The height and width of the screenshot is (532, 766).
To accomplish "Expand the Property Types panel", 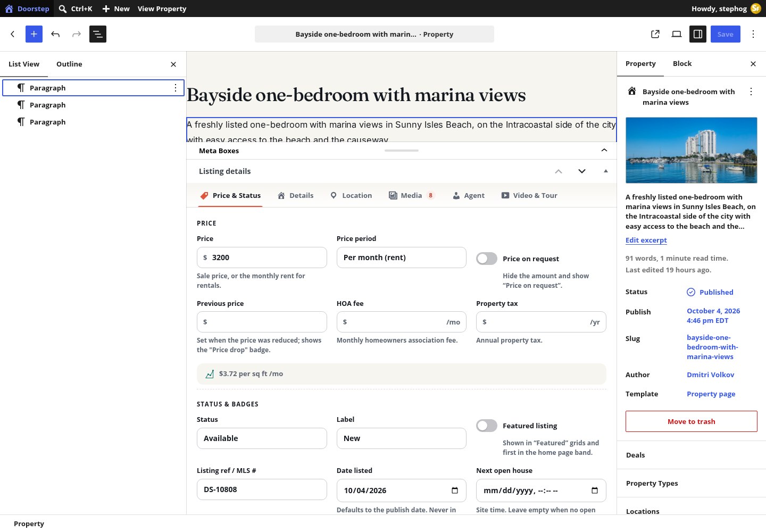I will pos(692,483).
